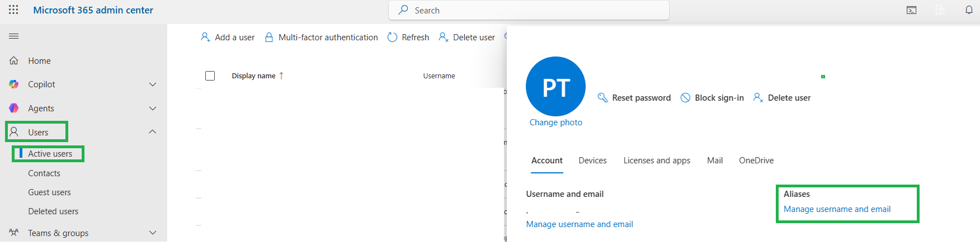Switch to the Account tab

coord(547,161)
